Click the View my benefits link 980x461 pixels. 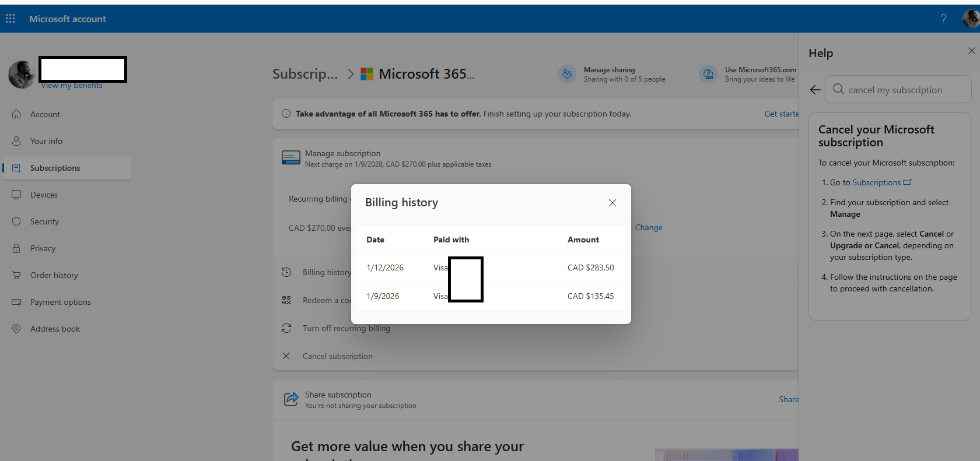pyautogui.click(x=71, y=86)
